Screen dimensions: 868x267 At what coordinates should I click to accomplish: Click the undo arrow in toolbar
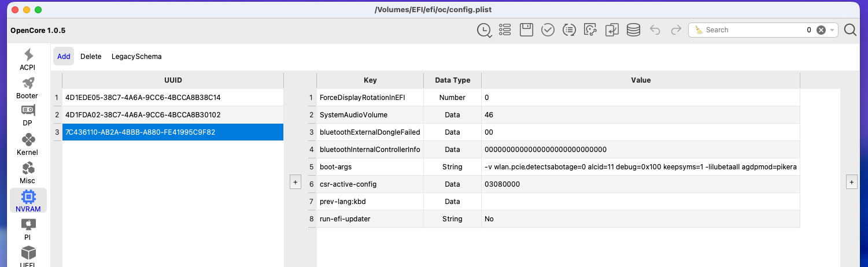[x=655, y=30]
